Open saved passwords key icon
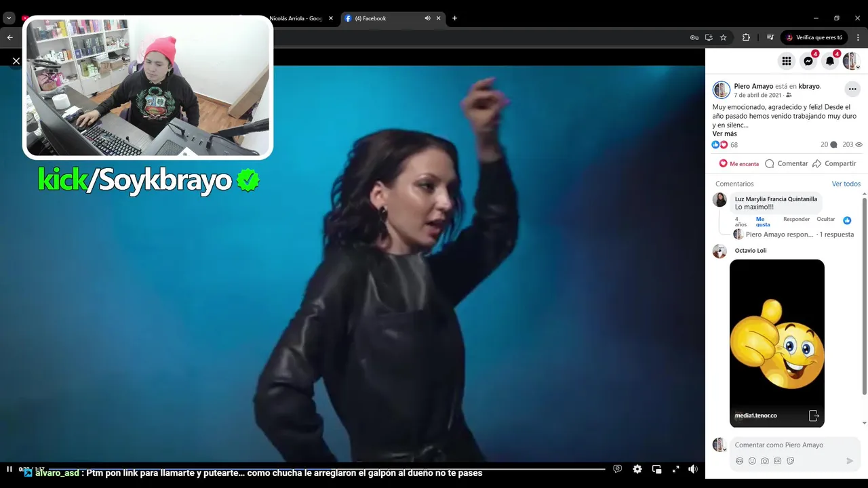868x488 pixels. (694, 37)
